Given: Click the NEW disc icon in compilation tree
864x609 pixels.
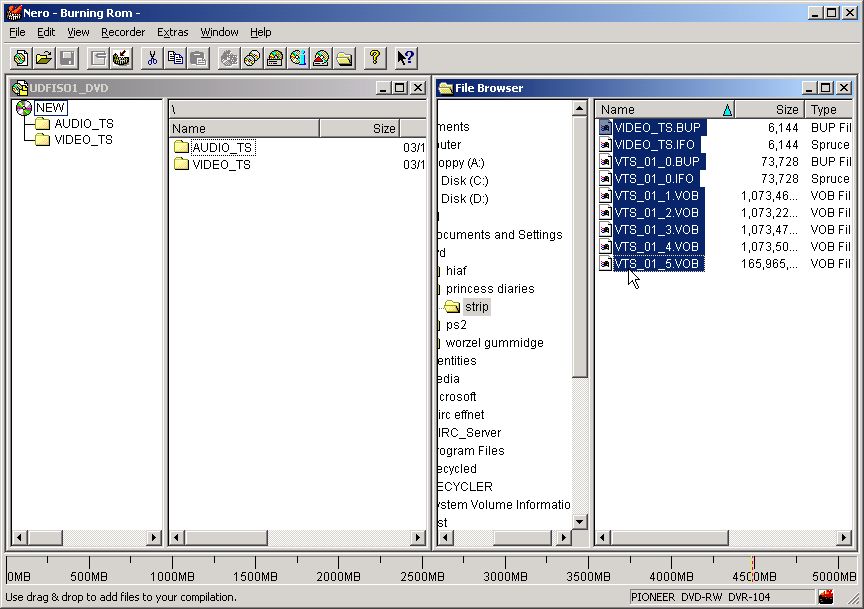Looking at the screenshot, I should [x=24, y=108].
